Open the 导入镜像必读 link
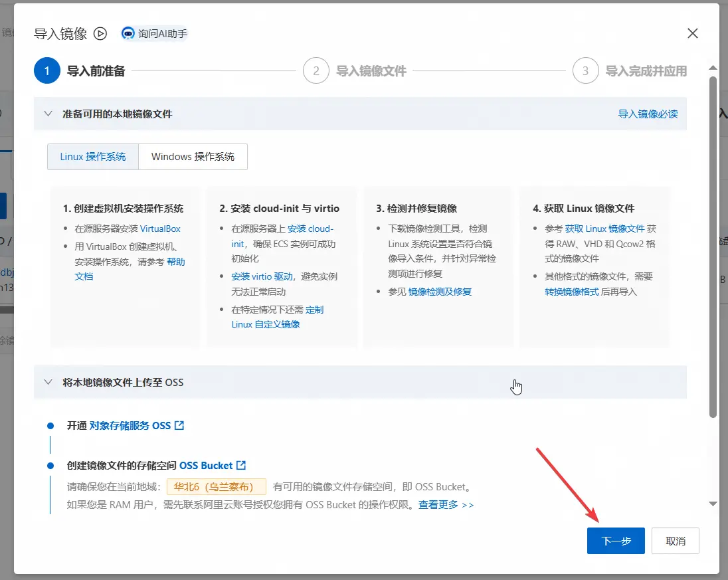Viewport: 728px width, 580px height. [x=648, y=114]
